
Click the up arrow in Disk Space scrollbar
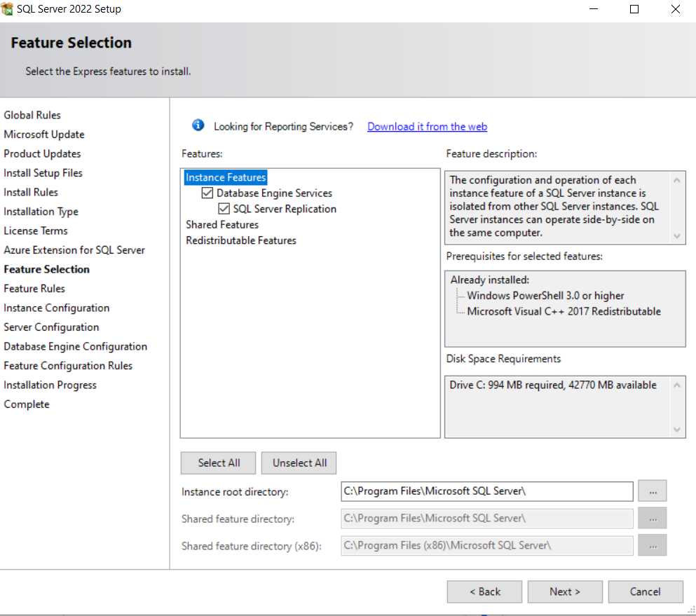(677, 385)
